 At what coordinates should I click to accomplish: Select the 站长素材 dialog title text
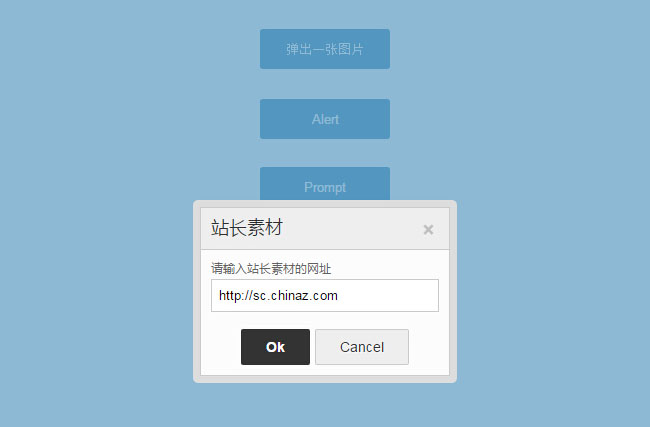click(x=247, y=228)
